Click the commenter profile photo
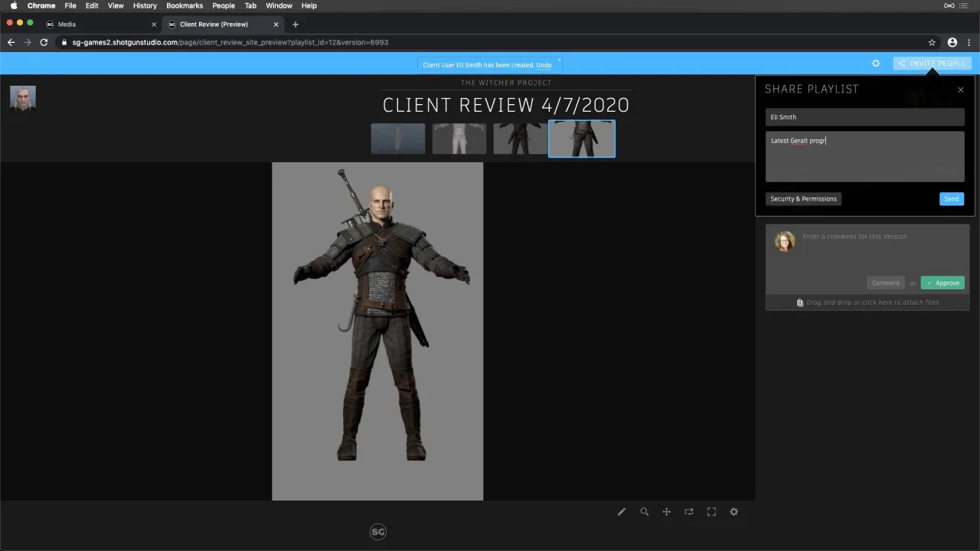980x551 pixels. click(785, 242)
